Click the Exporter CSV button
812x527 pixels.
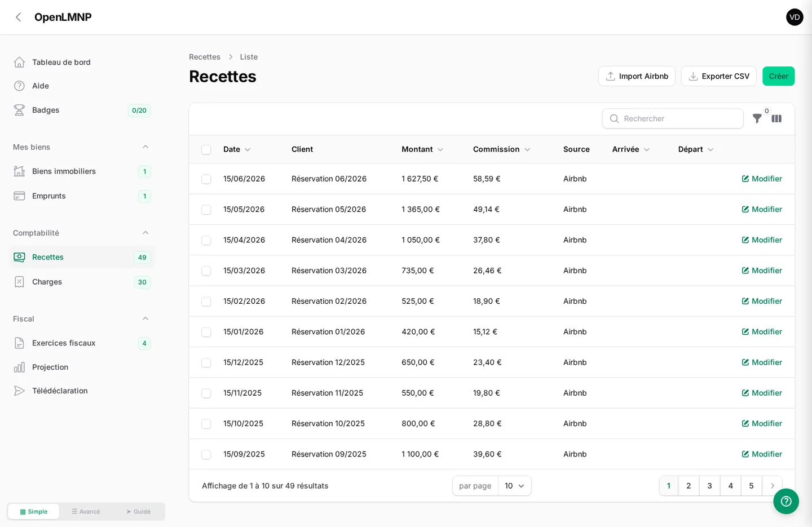(x=718, y=76)
